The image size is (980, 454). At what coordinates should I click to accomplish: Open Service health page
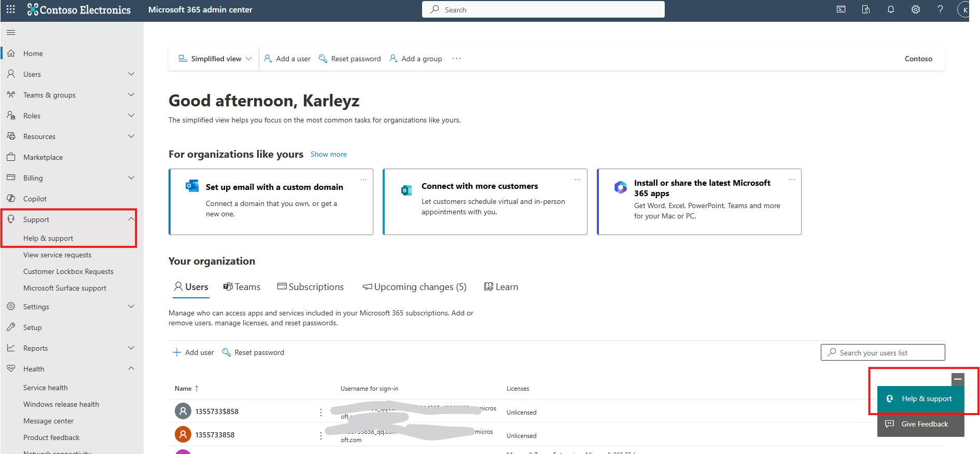(46, 388)
